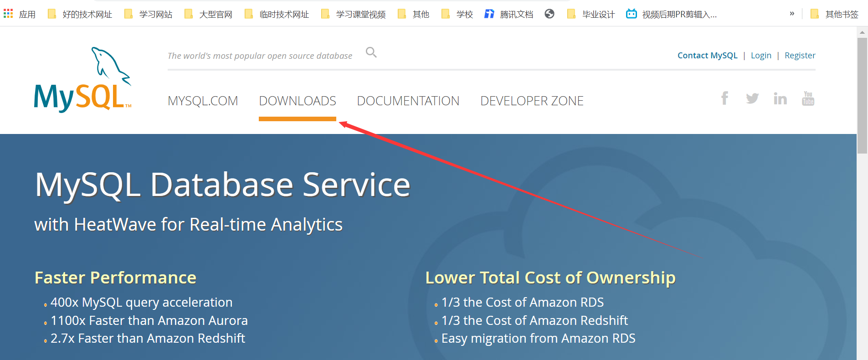The width and height of the screenshot is (868, 360).
Task: Open the 学习课堂视频 bookmark folder
Action: pos(354,14)
